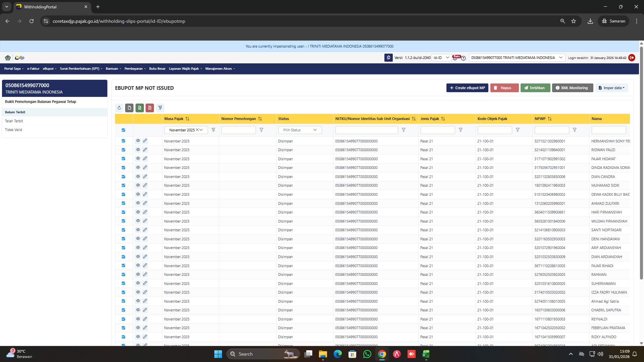
Task: Expand the Impor data dropdown
Action: coord(612,88)
